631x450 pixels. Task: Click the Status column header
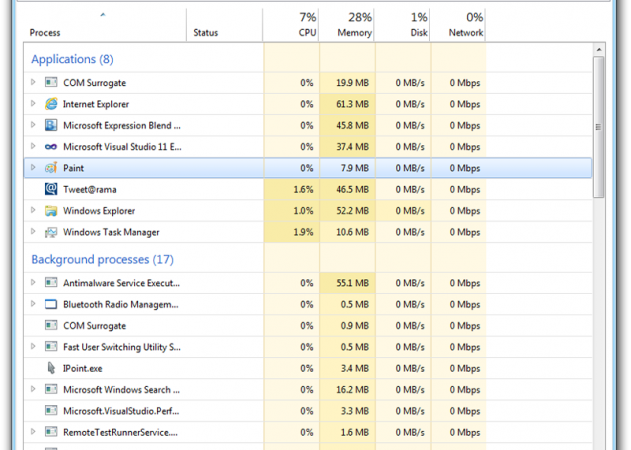205,33
